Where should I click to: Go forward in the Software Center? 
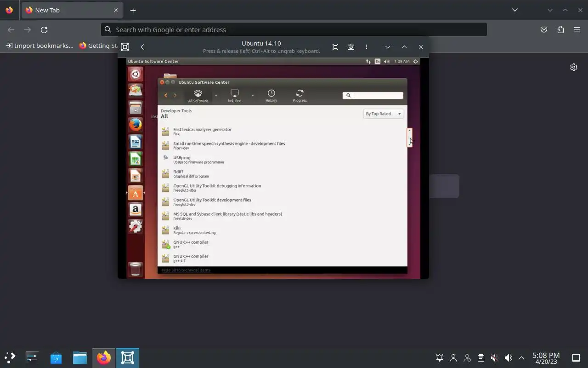[x=175, y=95]
